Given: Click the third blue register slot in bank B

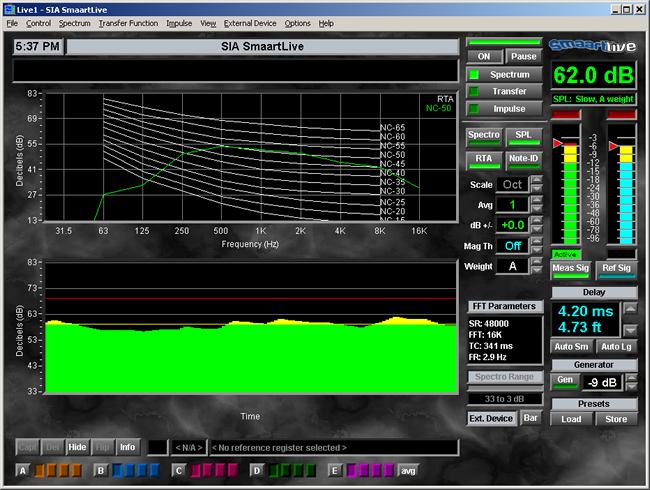Looking at the screenshot, I should [142, 471].
